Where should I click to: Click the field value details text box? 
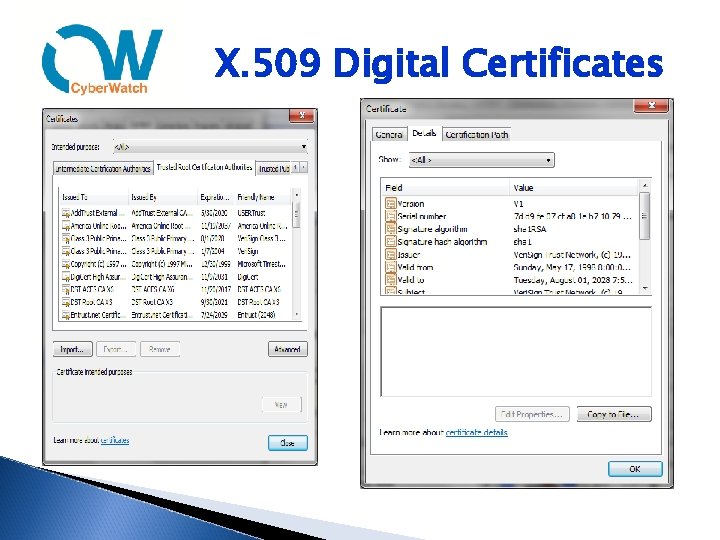(516, 352)
